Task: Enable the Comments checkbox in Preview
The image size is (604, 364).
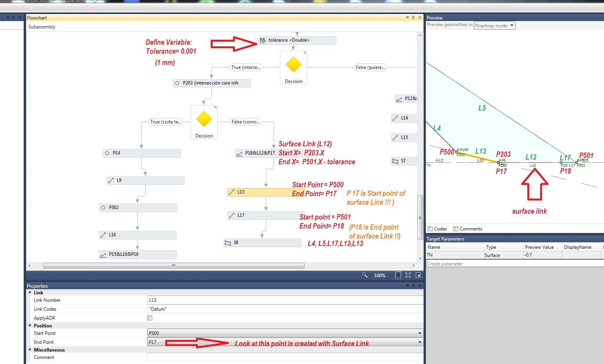Action: click(456, 229)
